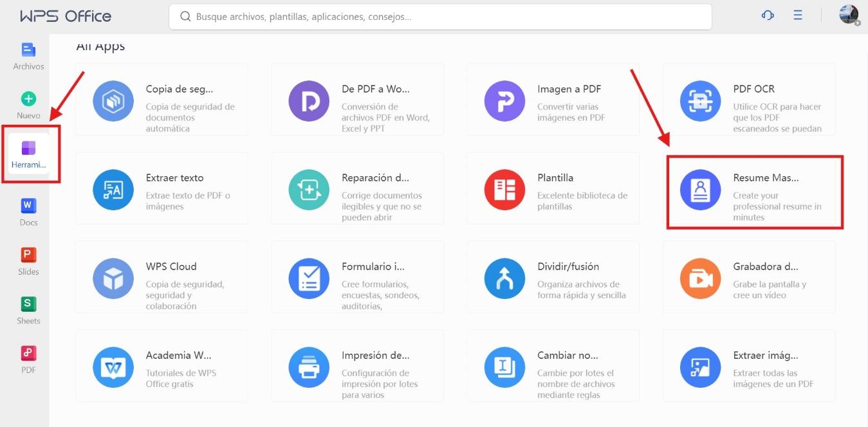868x427 pixels.
Task: Click the Academia WPS icon
Action: tap(113, 367)
